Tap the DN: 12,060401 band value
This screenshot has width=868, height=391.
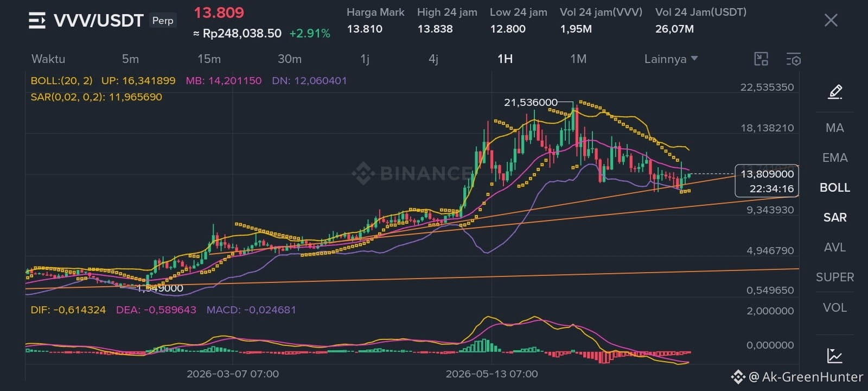pos(309,80)
